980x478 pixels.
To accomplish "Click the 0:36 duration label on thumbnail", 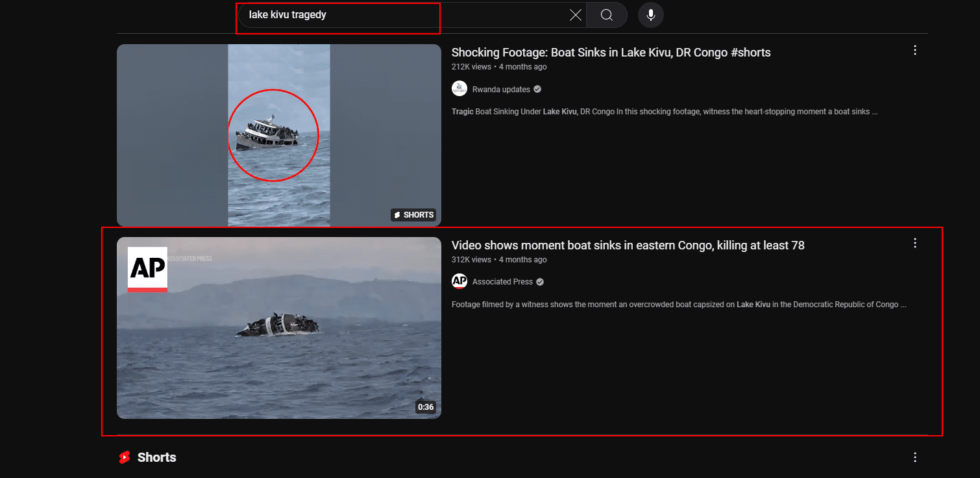I will [425, 407].
